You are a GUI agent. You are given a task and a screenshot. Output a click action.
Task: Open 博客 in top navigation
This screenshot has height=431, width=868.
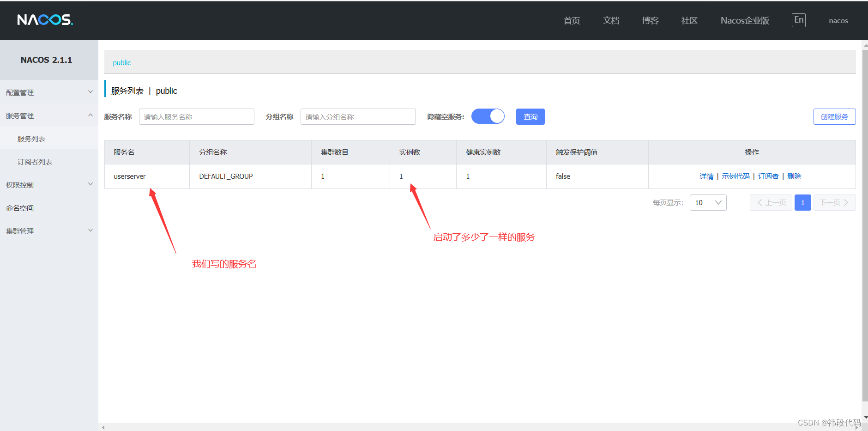pos(650,20)
